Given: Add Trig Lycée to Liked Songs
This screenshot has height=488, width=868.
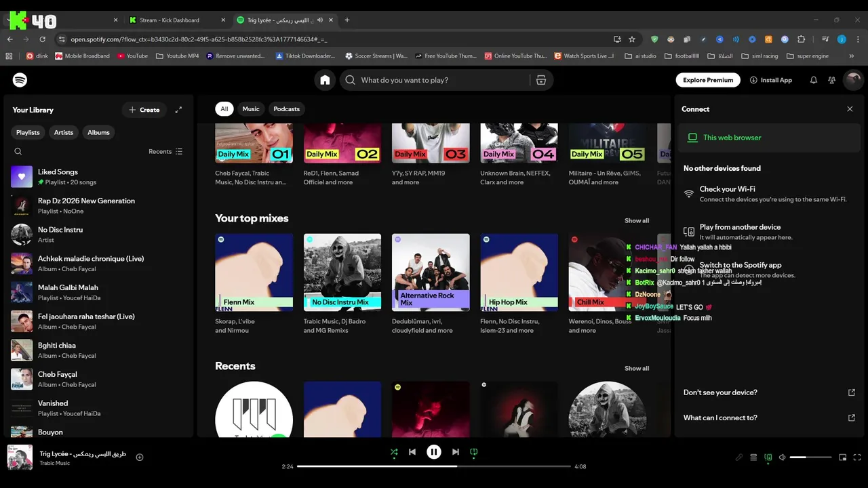Looking at the screenshot, I should (x=140, y=457).
